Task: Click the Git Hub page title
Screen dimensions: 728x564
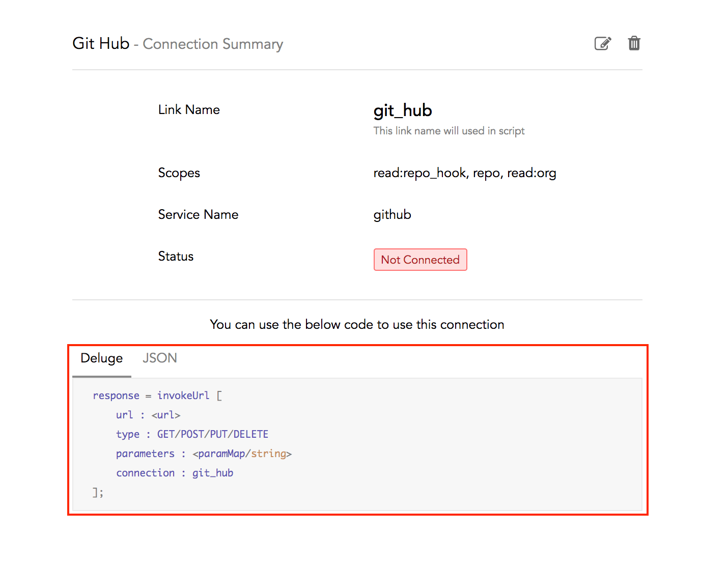Action: coord(100,43)
